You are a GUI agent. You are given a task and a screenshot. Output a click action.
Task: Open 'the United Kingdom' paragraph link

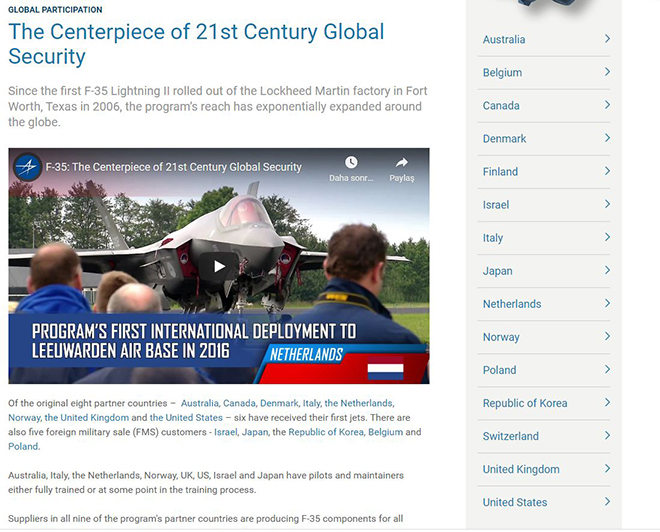pos(87,418)
